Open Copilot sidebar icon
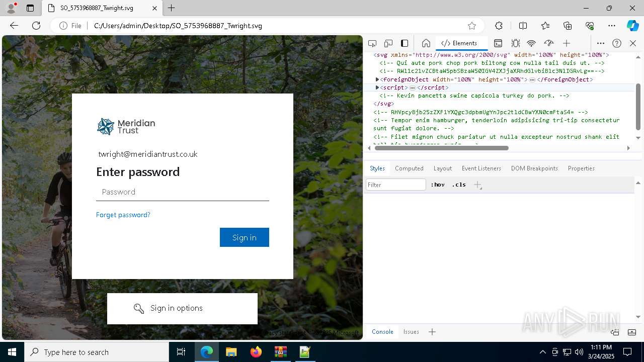 pos(632,26)
